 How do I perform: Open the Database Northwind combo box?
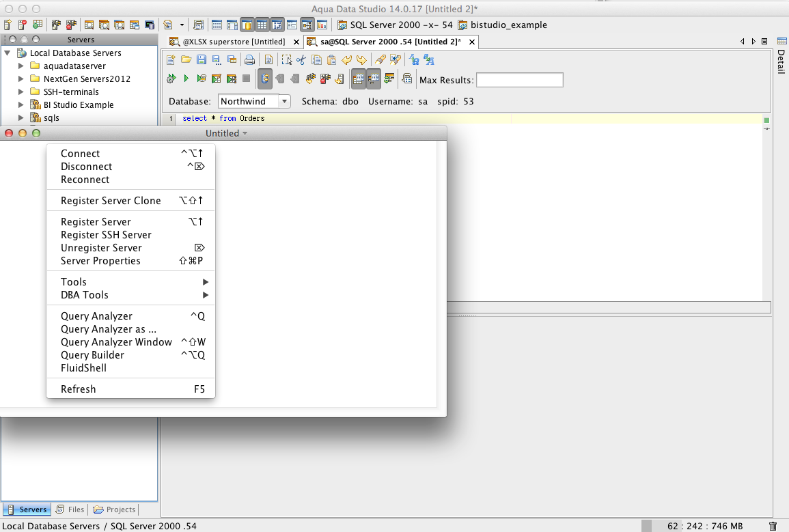click(x=255, y=101)
